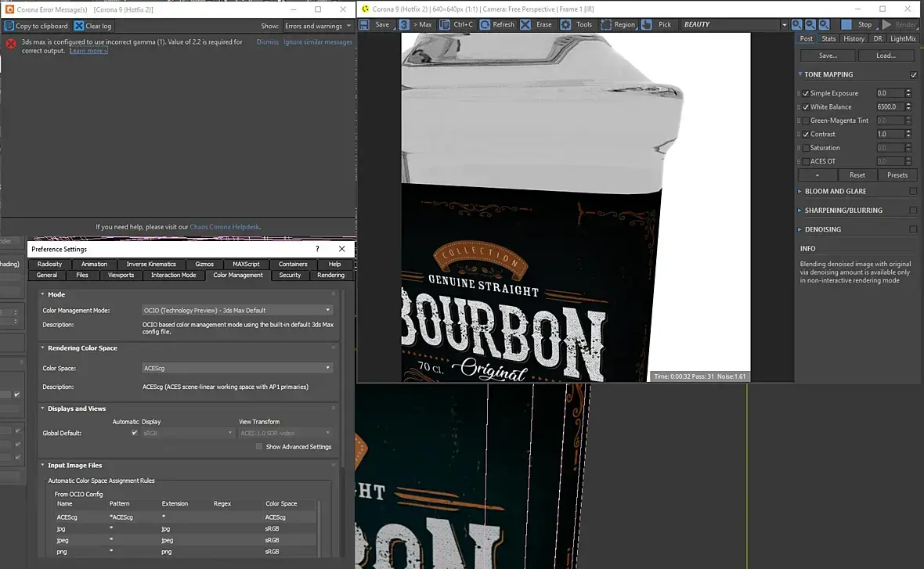Viewport: 924px width, 569px height.
Task: Click the drag handle left of Simple Exposure
Action: [799, 93]
